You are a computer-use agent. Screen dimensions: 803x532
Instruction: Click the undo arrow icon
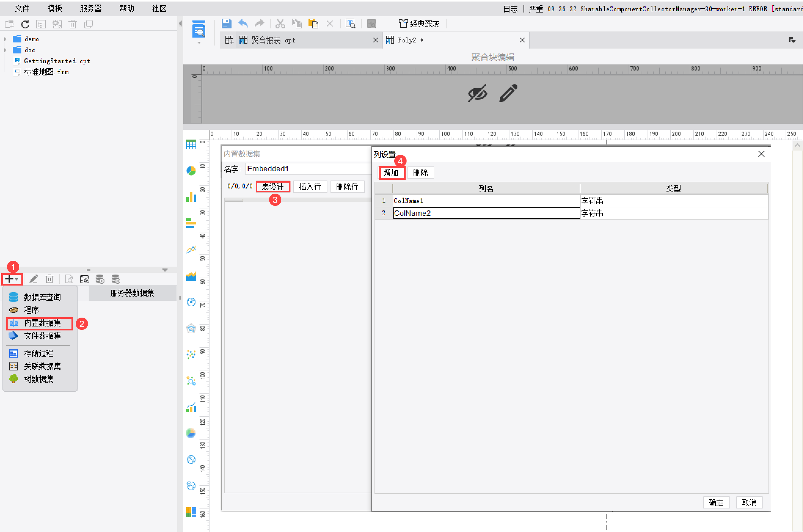[243, 24]
